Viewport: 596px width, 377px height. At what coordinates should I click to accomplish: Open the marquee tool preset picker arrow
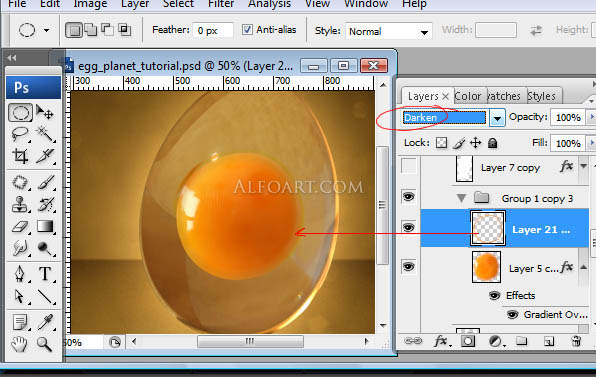coord(46,30)
